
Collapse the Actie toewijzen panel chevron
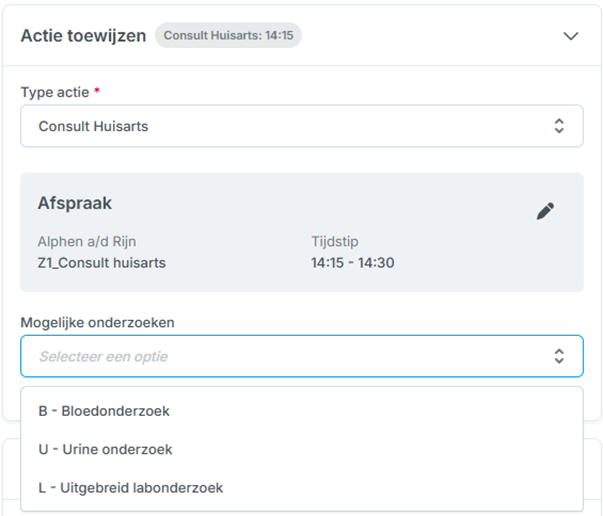(x=571, y=36)
